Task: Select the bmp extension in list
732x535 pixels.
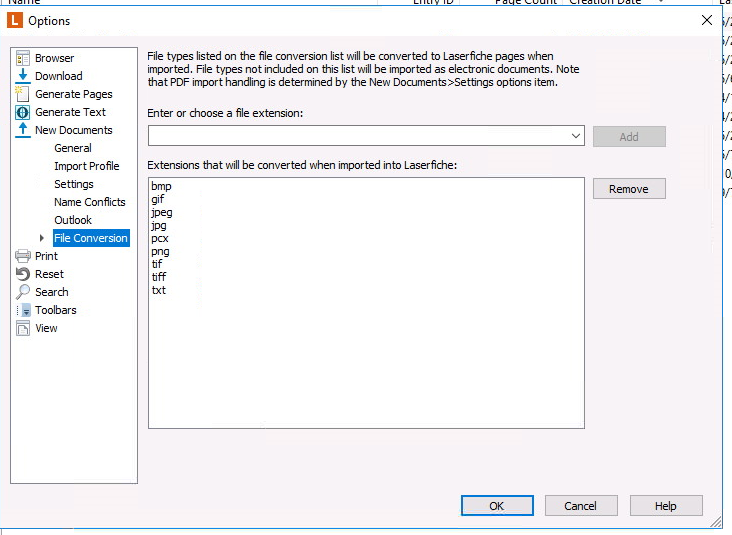Action: (x=161, y=186)
